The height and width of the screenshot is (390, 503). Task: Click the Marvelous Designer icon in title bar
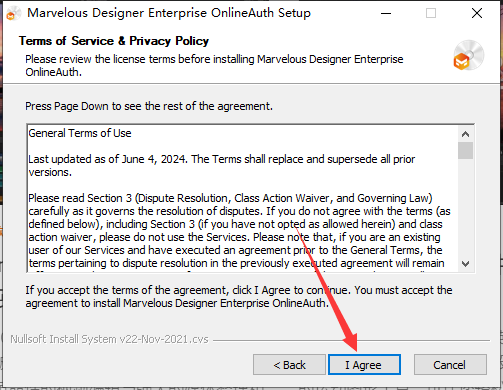(x=13, y=14)
